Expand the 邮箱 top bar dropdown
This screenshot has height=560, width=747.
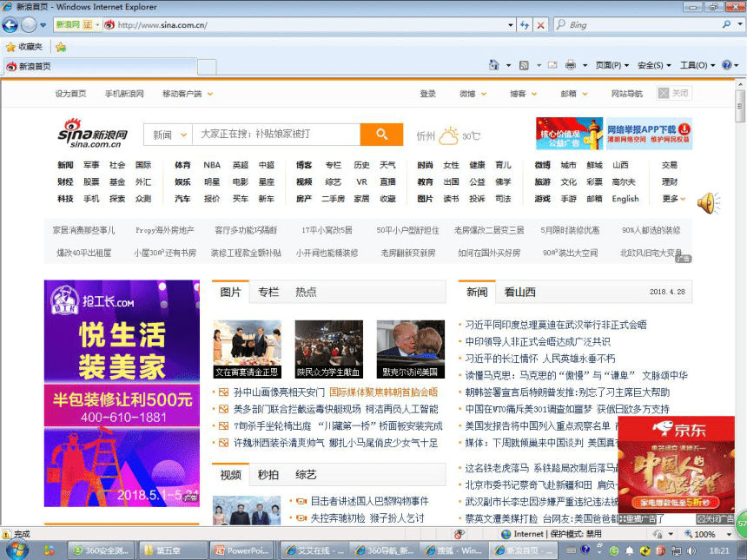(x=585, y=94)
